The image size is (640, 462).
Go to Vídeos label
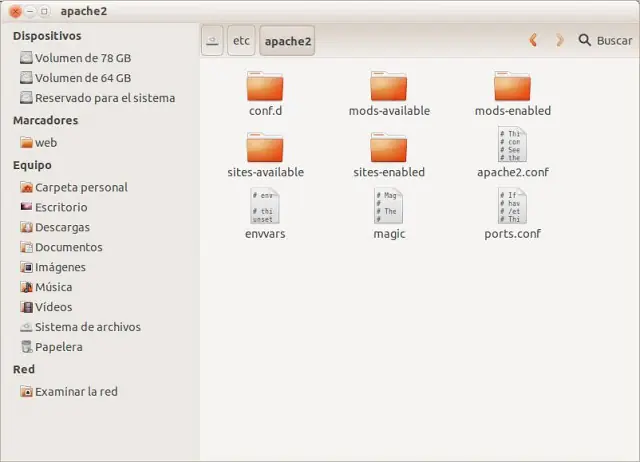point(53,307)
